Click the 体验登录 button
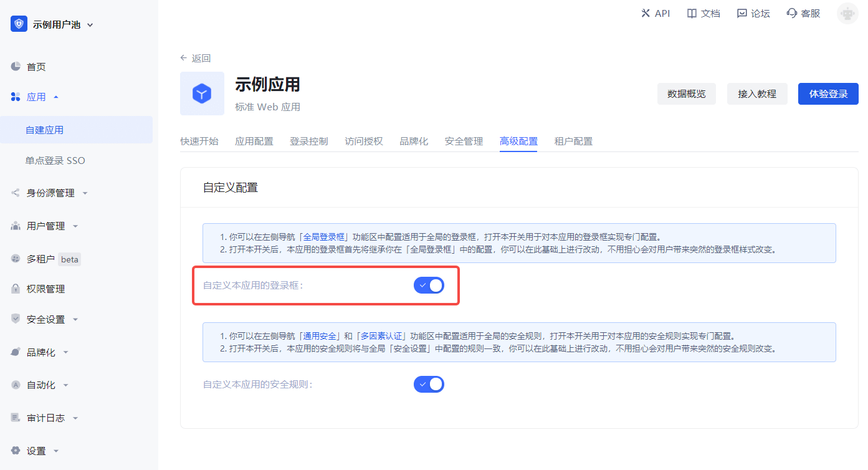 (828, 94)
